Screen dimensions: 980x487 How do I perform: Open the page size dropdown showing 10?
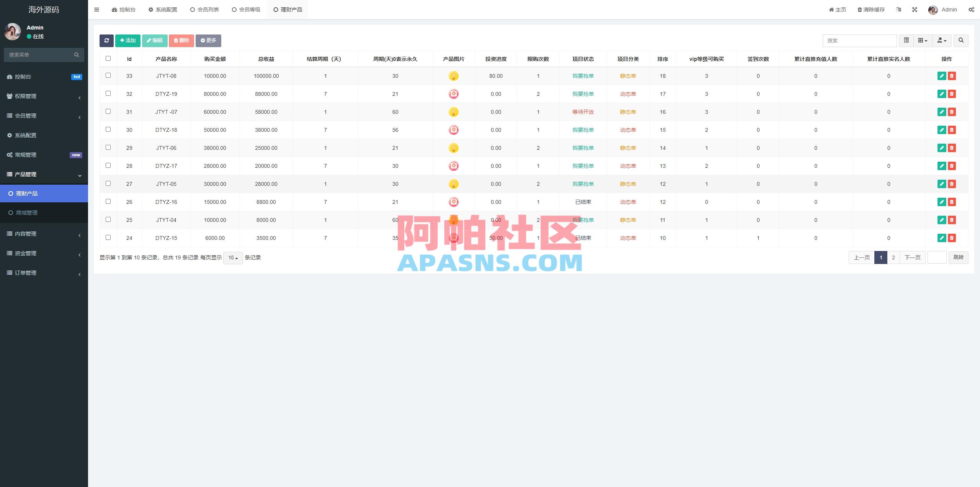tap(233, 258)
